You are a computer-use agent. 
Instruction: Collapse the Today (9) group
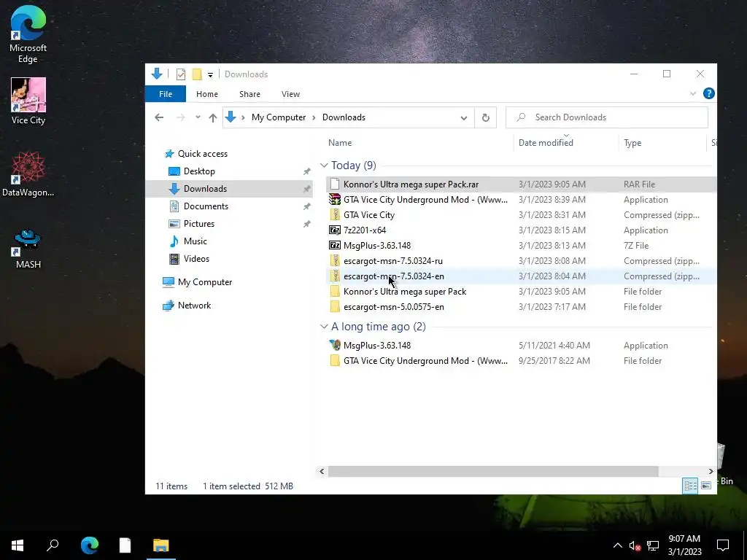click(324, 166)
